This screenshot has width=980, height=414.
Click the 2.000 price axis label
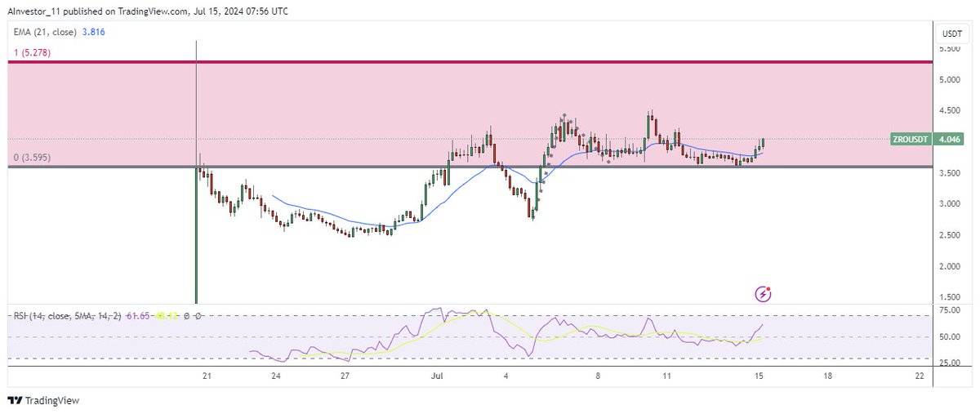[949, 266]
